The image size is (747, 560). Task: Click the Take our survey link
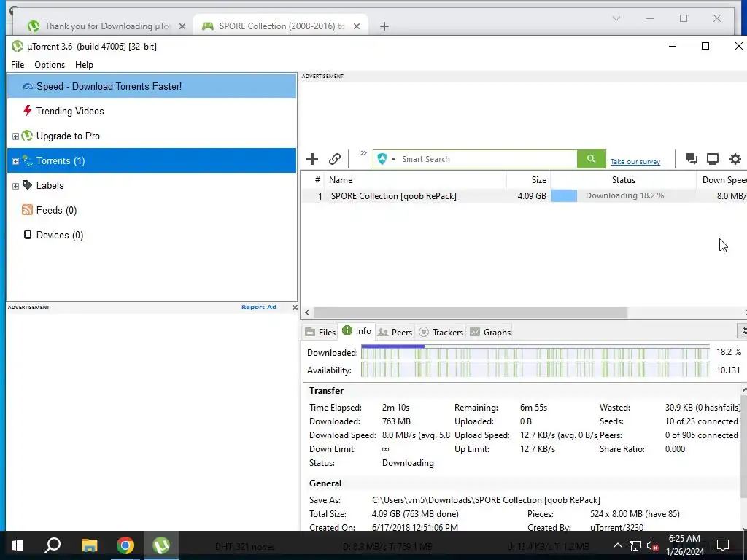click(x=635, y=162)
